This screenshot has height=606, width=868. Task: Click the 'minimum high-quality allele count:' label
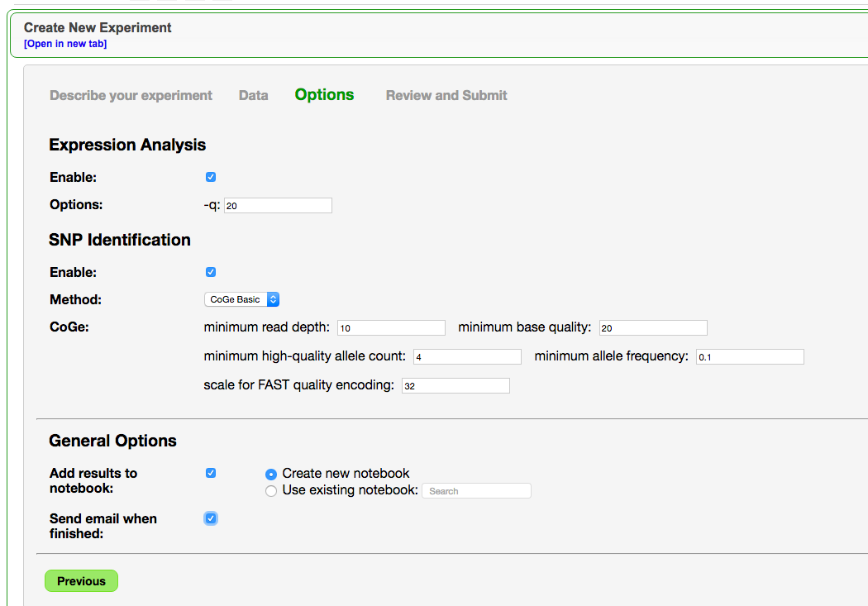[304, 355]
